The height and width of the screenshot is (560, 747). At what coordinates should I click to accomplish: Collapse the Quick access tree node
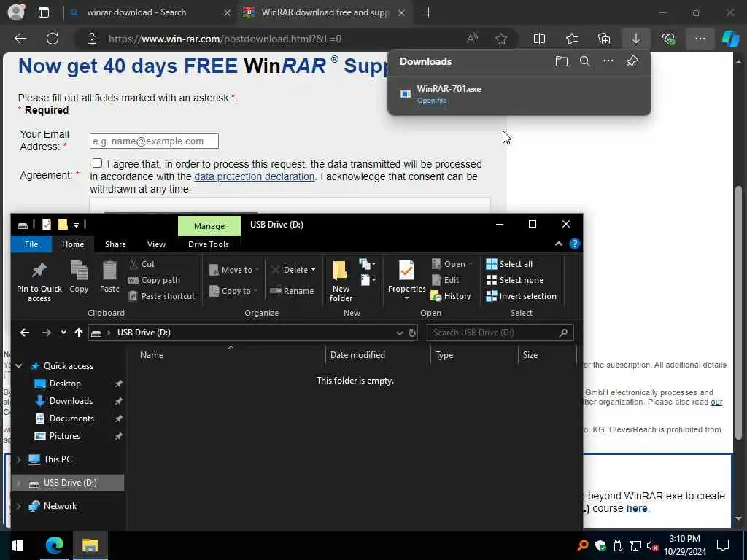coord(18,366)
